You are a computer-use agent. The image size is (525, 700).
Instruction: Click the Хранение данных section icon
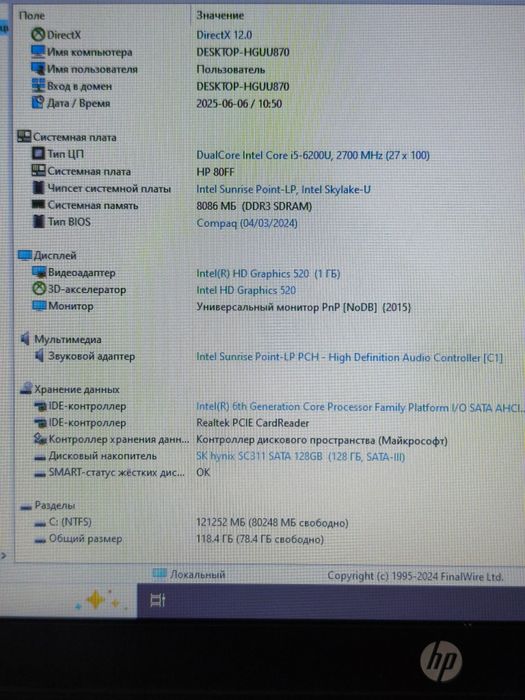point(26,389)
